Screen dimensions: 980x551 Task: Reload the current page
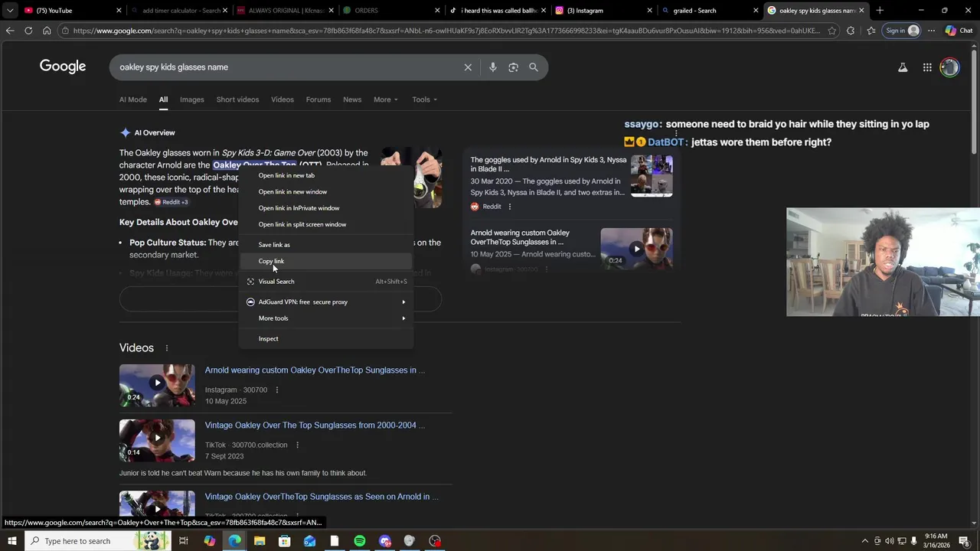28,31
